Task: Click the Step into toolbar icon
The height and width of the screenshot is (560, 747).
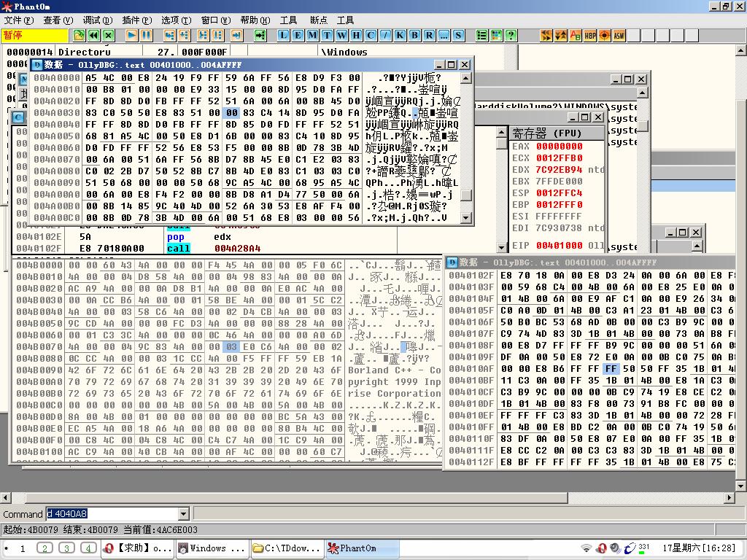Action: (169, 35)
